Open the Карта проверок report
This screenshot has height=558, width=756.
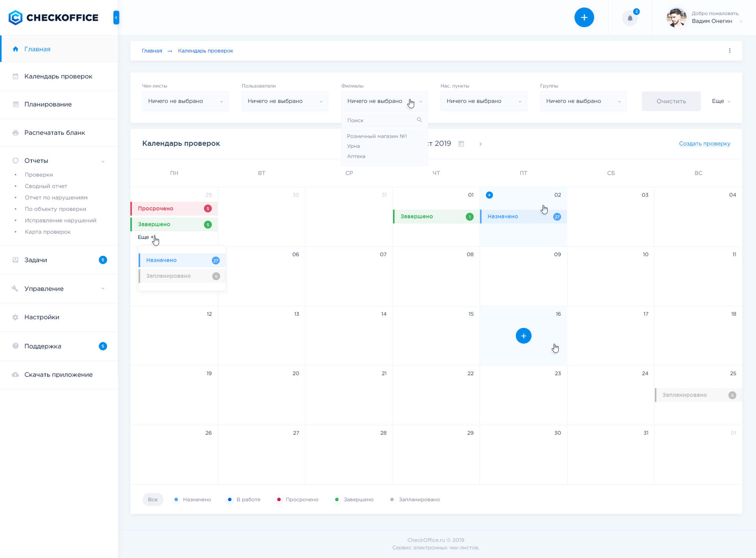coord(48,232)
